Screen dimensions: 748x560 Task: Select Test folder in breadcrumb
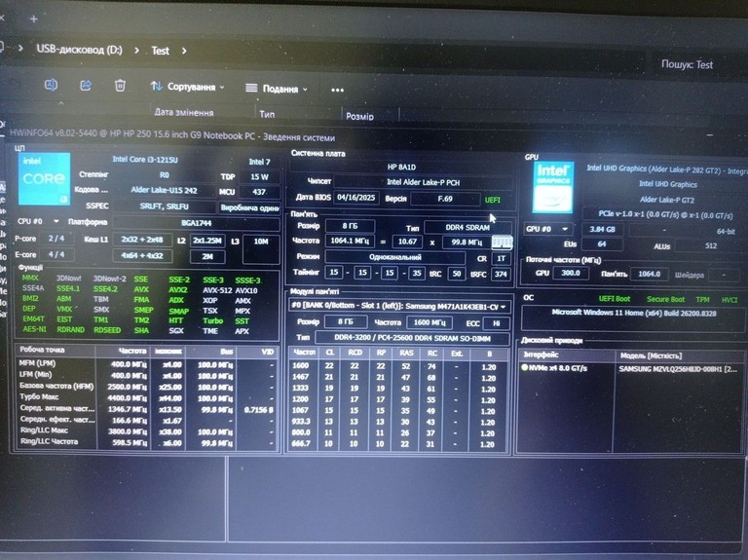pos(161,51)
